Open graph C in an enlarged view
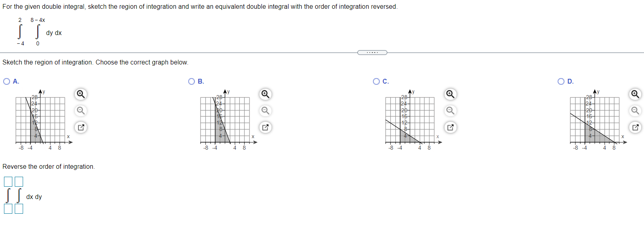The height and width of the screenshot is (238, 644). pos(450,127)
